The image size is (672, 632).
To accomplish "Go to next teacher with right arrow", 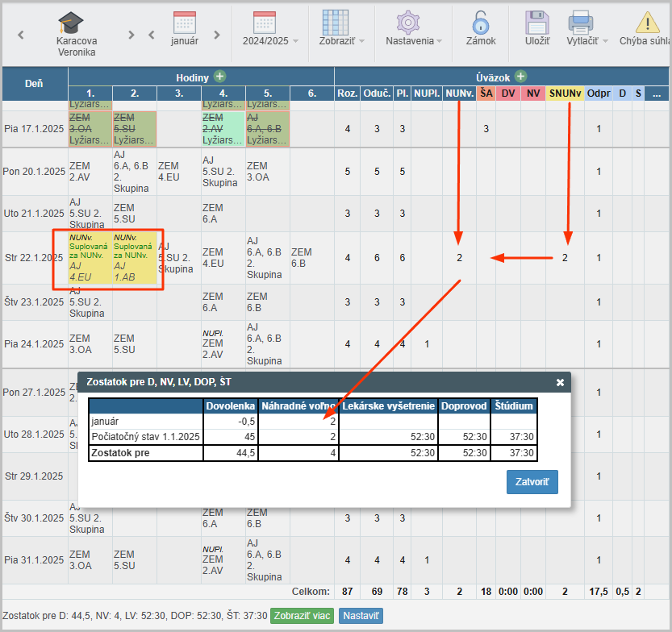I will (x=131, y=35).
